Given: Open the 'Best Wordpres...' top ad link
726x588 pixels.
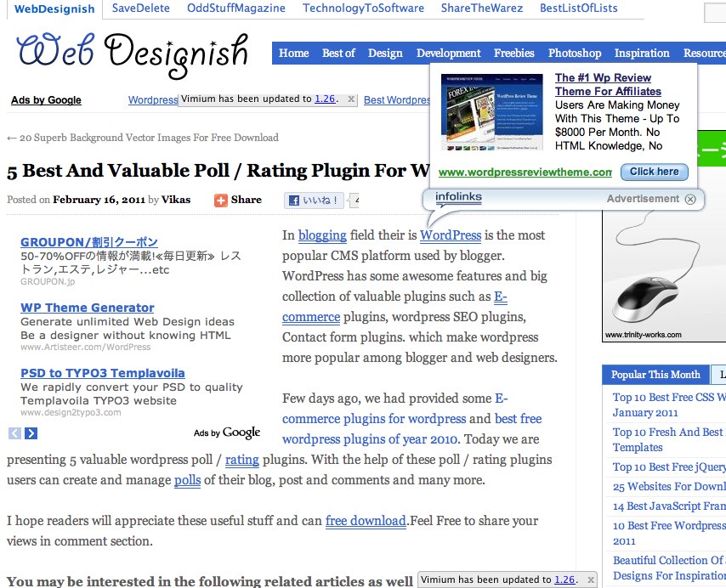Looking at the screenshot, I should (397, 100).
